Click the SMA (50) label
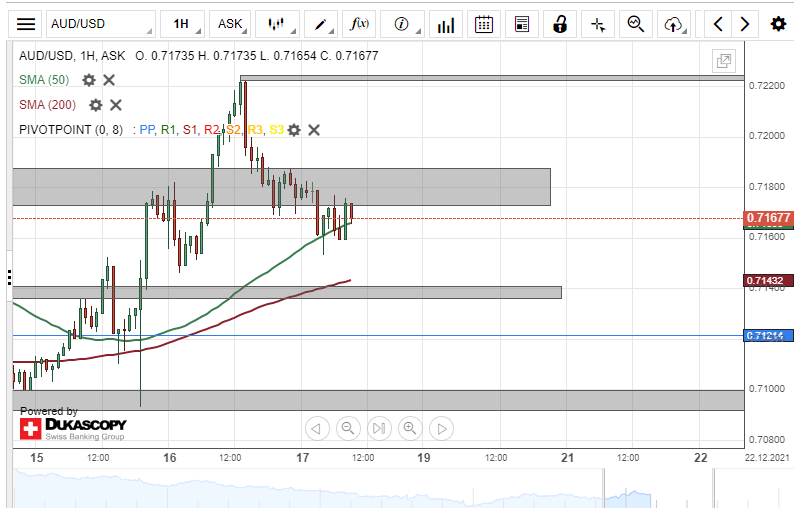This screenshot has height=521, width=800. 44,80
